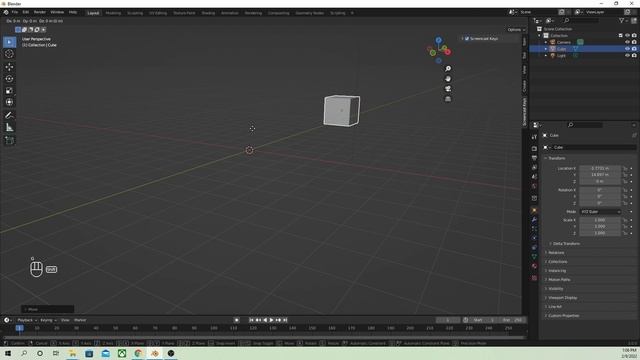
Task: Disable Cube in renders camera icon
Action: 634,49
